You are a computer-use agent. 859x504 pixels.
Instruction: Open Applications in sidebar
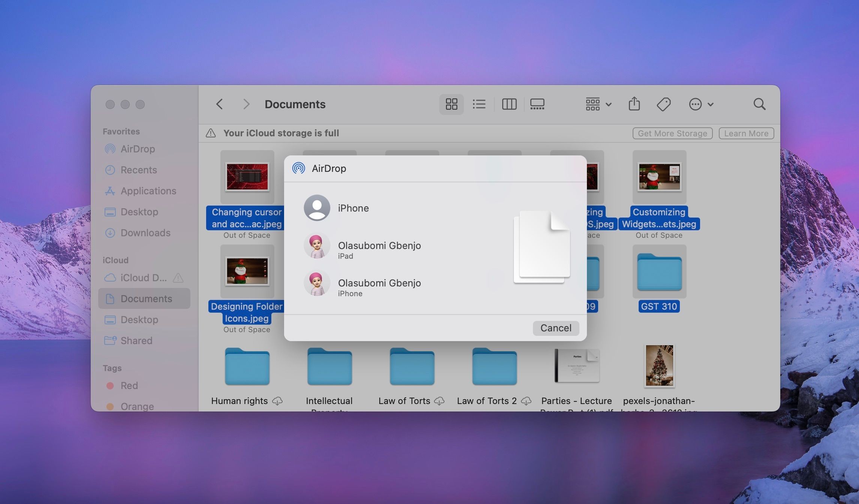click(144, 191)
